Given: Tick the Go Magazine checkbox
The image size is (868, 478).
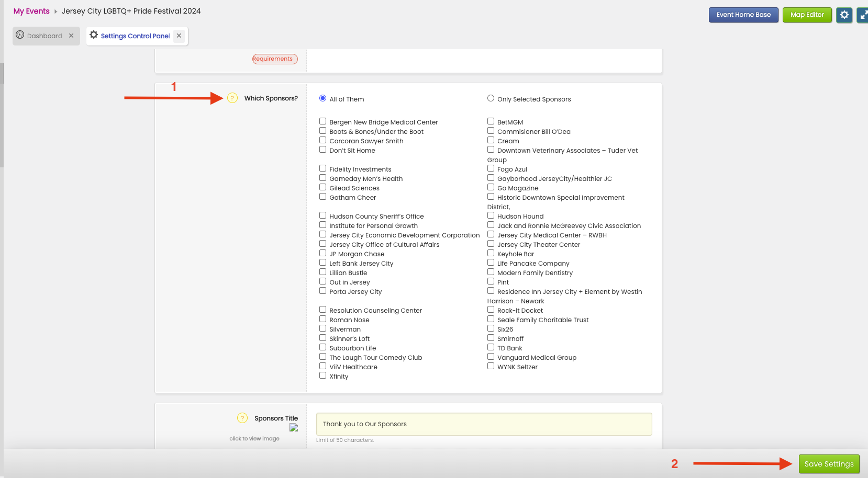Looking at the screenshot, I should point(491,187).
